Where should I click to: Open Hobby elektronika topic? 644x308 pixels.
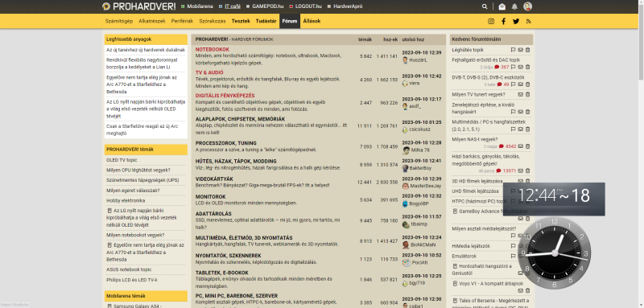pos(126,200)
